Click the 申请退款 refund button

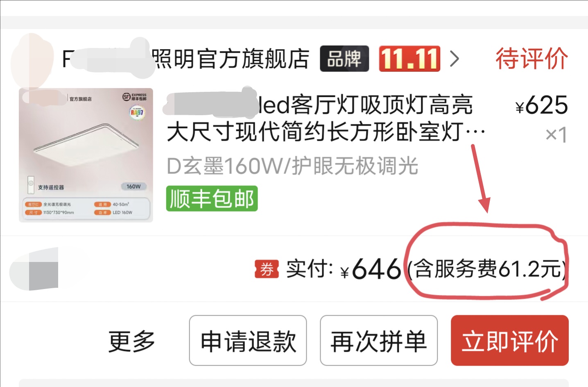[248, 340]
